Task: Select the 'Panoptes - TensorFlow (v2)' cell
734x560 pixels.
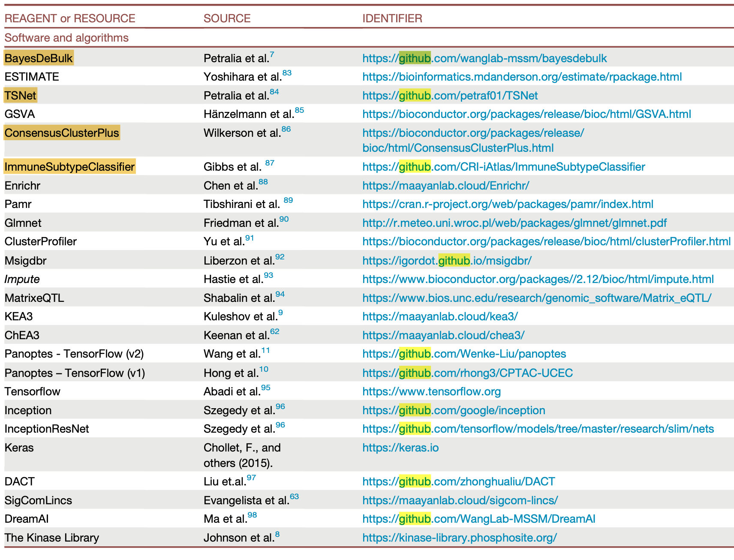Action: (74, 354)
